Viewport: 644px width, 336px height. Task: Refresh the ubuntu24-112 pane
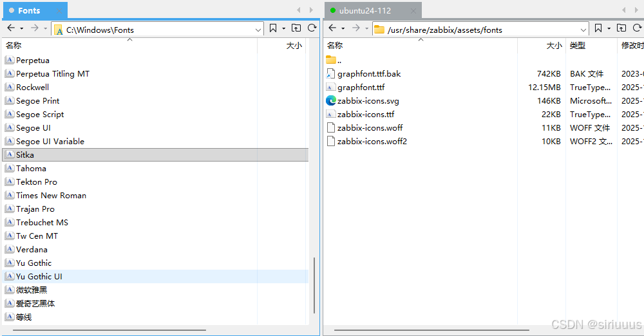coord(637,28)
